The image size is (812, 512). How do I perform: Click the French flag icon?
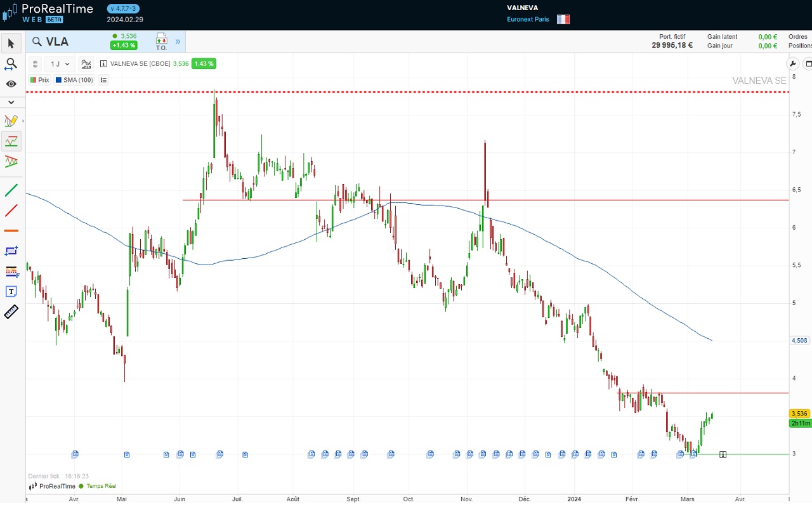coord(563,19)
